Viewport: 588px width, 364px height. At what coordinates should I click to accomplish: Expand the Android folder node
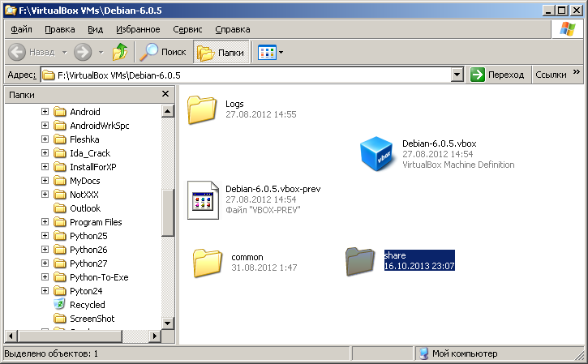tap(45, 111)
